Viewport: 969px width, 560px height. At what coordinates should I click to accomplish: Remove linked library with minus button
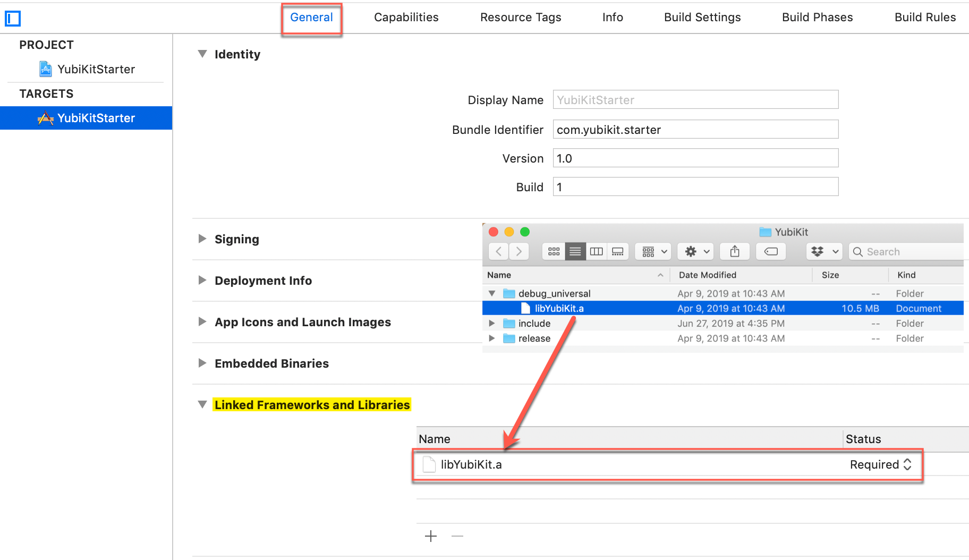click(457, 536)
